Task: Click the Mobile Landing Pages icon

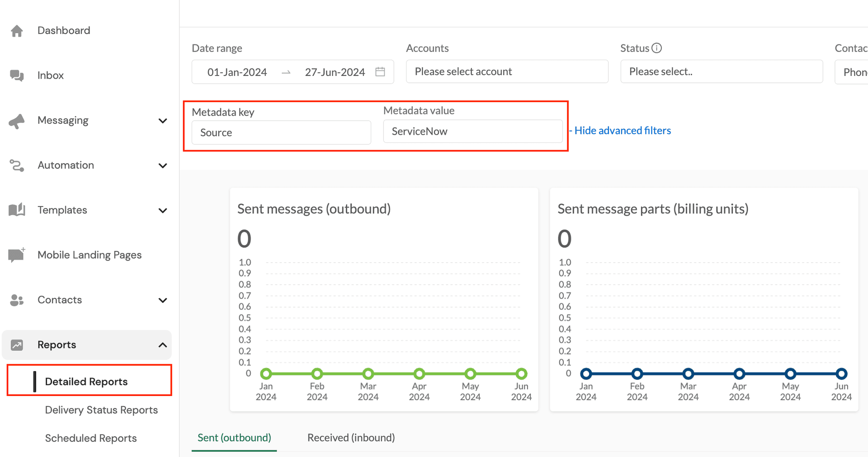Action: (x=17, y=254)
